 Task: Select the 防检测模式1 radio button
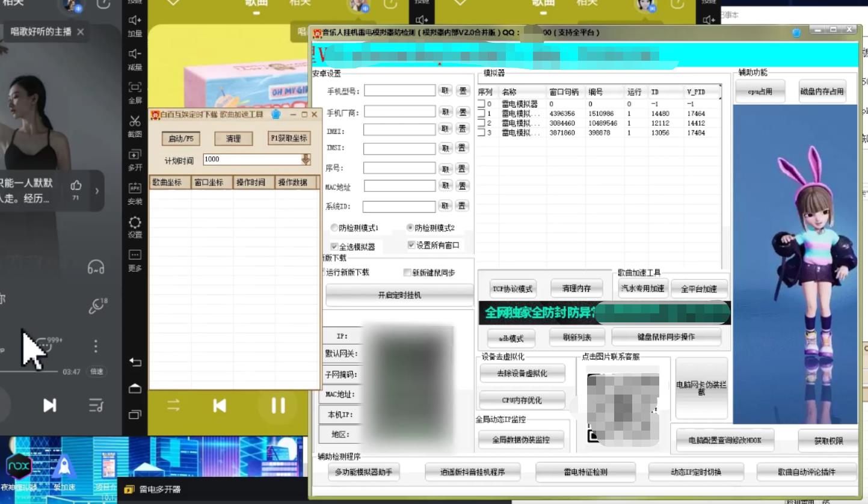click(334, 227)
